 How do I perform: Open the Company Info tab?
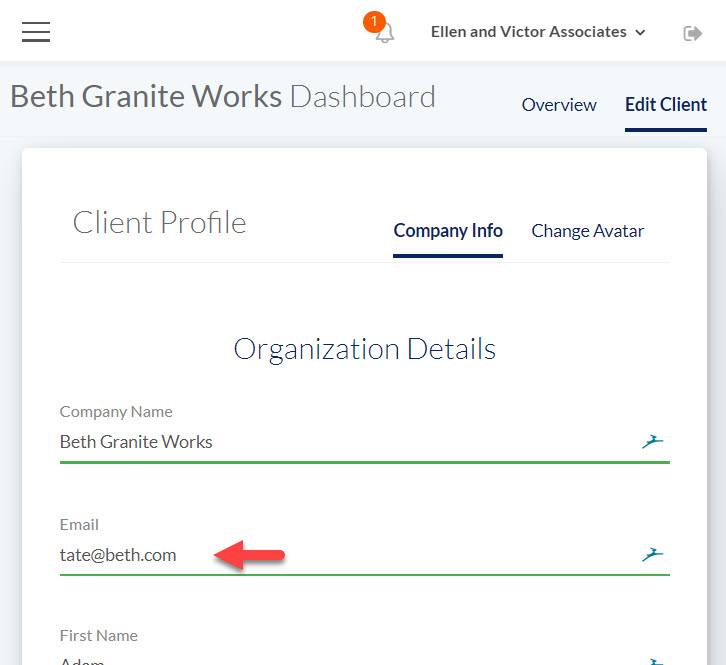pyautogui.click(x=448, y=231)
